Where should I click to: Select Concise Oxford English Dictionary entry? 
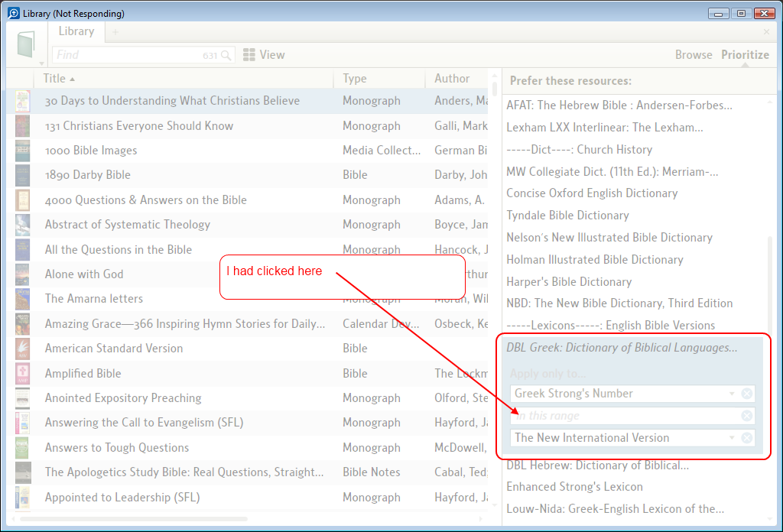coord(592,193)
